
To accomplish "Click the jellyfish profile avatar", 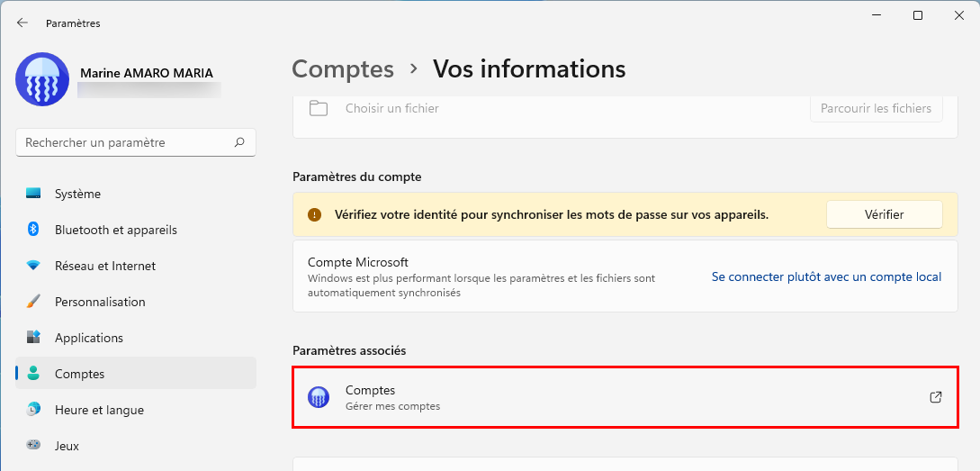I will coord(42,79).
